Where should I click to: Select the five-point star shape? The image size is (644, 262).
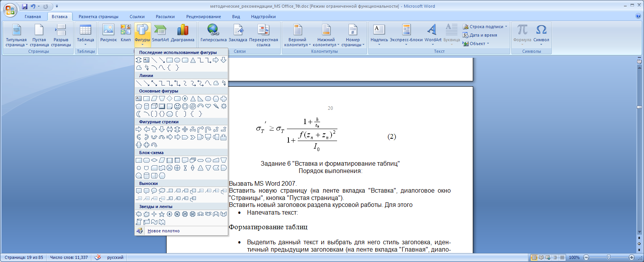[162, 214]
